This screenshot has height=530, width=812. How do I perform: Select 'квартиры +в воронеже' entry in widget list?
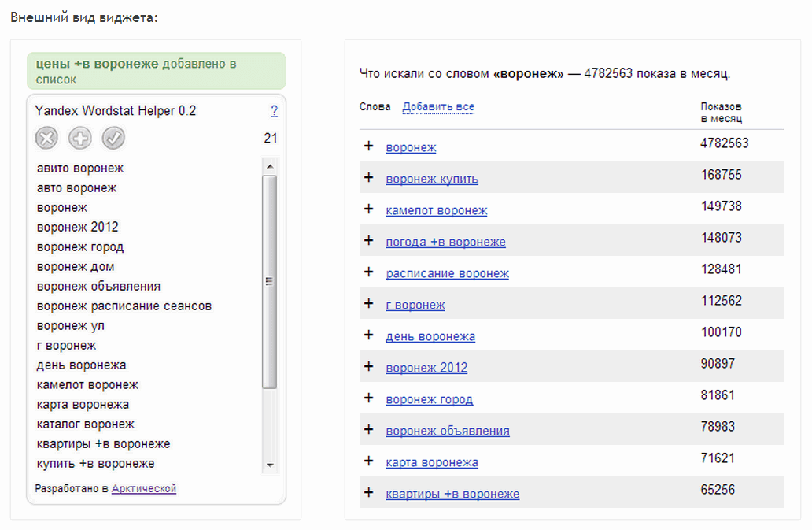tap(104, 444)
